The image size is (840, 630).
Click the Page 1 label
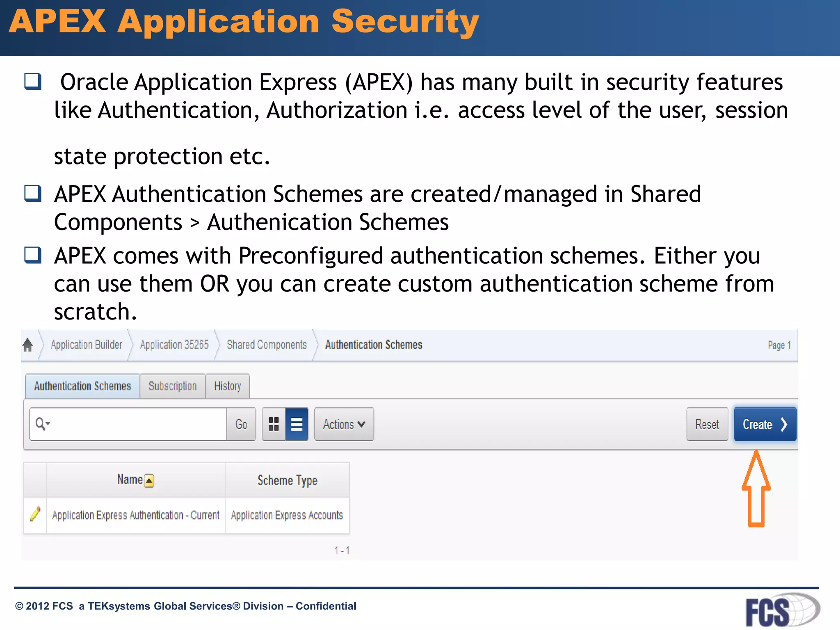tap(779, 345)
